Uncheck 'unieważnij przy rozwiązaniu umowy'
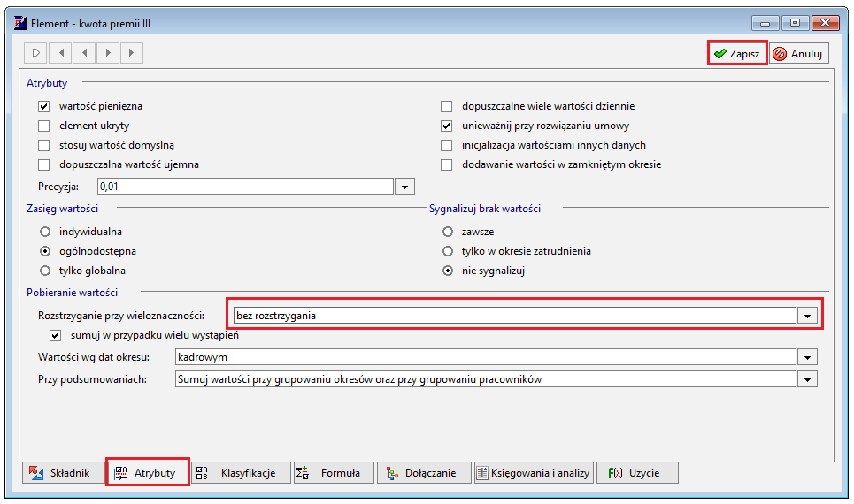854x504 pixels. [447, 126]
